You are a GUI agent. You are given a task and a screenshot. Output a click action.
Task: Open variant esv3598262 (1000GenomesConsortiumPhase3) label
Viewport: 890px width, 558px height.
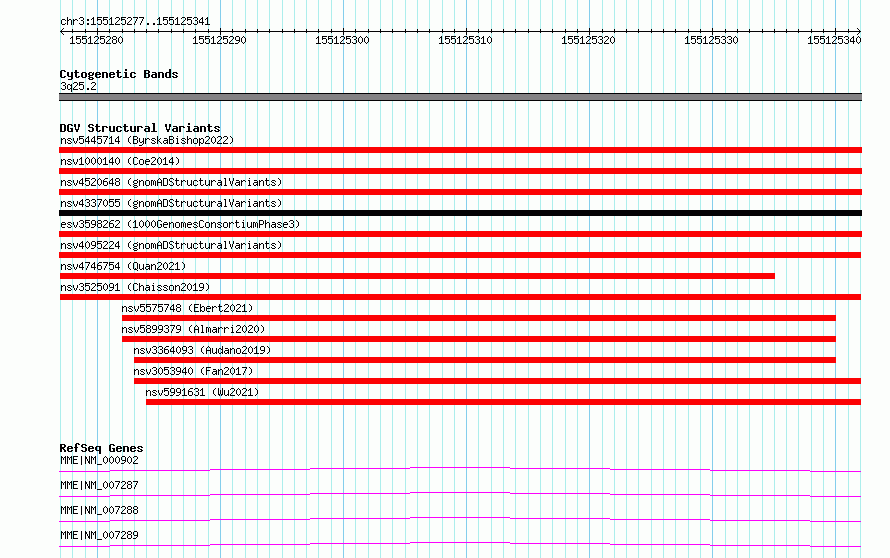[x=180, y=224]
